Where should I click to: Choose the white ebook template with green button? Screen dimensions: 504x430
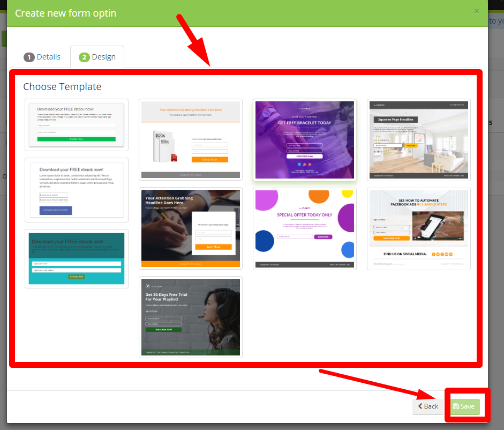tap(77, 125)
